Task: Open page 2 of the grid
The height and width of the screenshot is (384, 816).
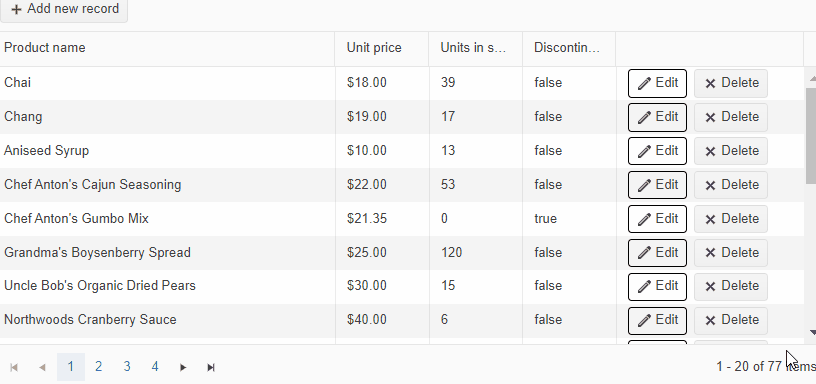Action: (98, 367)
